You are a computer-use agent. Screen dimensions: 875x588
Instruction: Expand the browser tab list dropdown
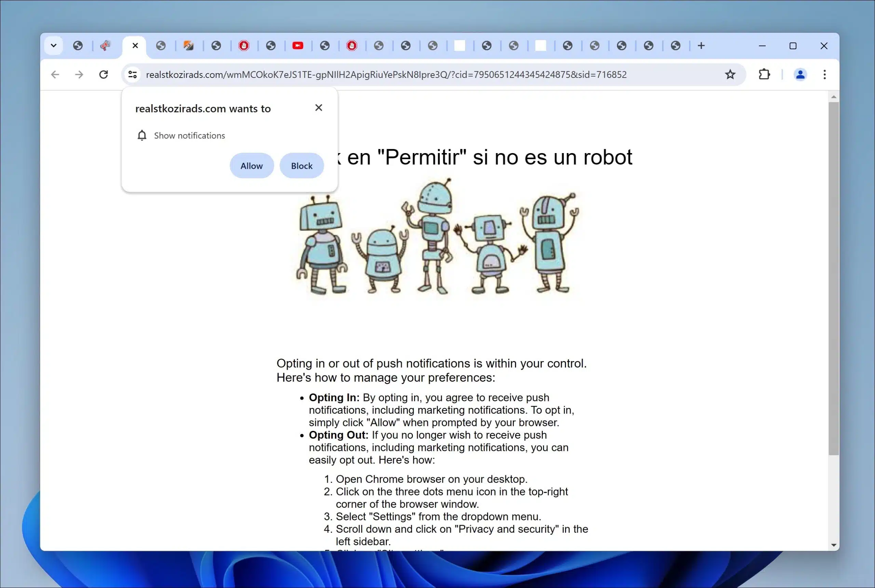pos(53,45)
